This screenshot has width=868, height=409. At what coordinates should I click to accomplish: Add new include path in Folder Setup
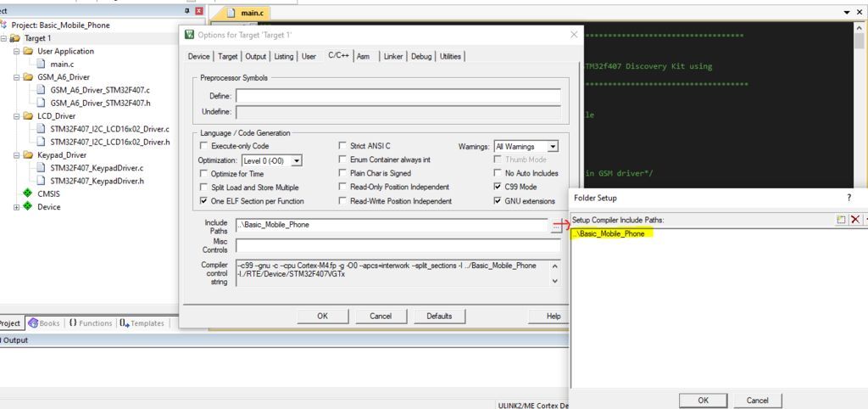click(x=841, y=220)
